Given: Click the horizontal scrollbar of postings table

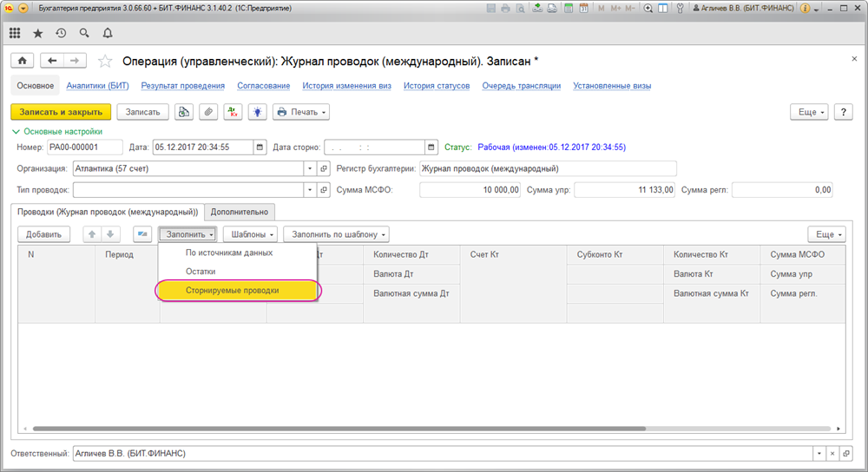Looking at the screenshot, I should tap(339, 429).
